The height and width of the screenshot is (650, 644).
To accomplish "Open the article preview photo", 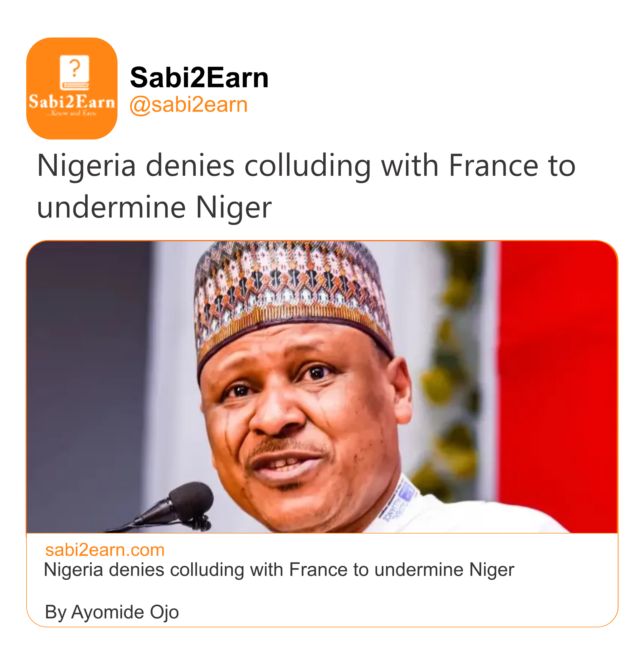I will click(322, 387).
